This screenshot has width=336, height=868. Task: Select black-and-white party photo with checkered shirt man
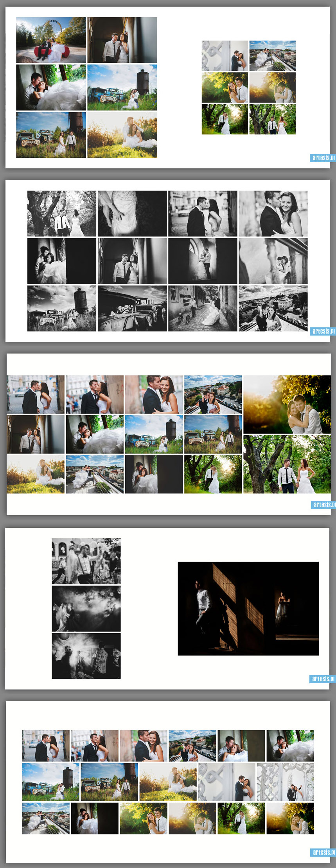click(x=86, y=656)
